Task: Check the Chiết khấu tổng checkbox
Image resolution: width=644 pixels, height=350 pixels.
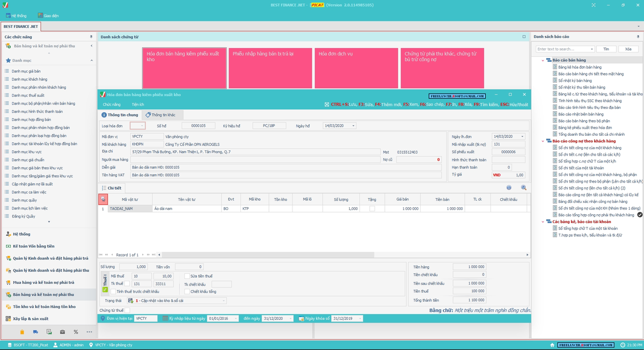Action: tap(187, 291)
